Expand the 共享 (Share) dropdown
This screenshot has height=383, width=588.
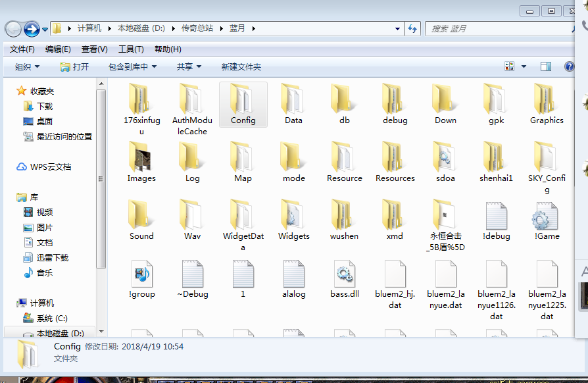pos(189,66)
